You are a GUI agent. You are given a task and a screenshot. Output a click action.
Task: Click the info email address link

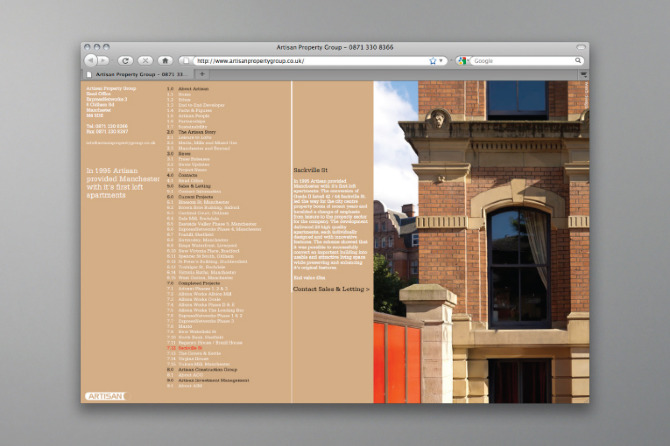click(x=120, y=143)
